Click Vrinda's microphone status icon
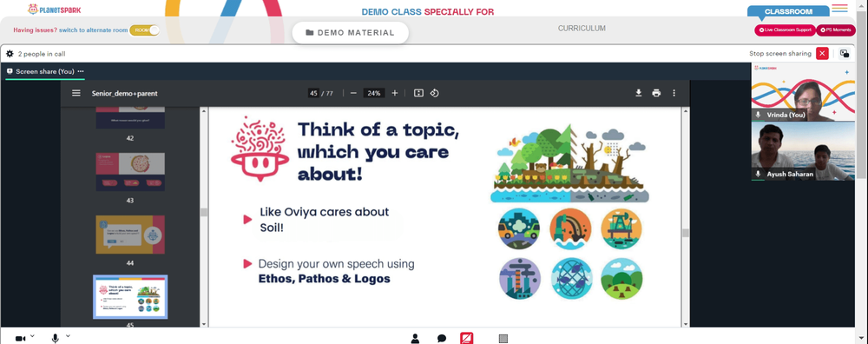Viewport: 868px width, 344px height. [759, 115]
